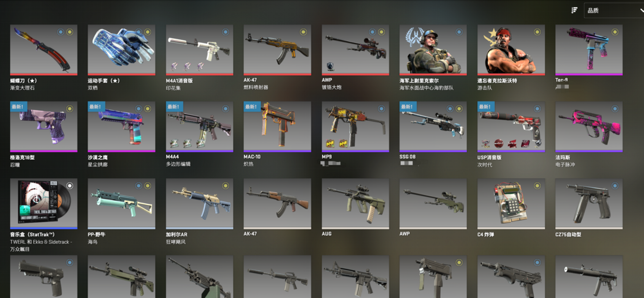Click the equipped circle icon on the 音乐盒 item
This screenshot has height=298, width=644.
(69, 185)
